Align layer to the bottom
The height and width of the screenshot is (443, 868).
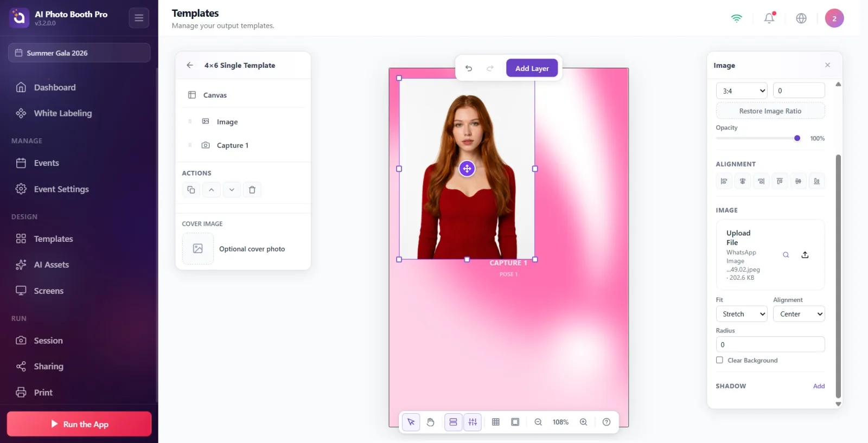tap(816, 181)
